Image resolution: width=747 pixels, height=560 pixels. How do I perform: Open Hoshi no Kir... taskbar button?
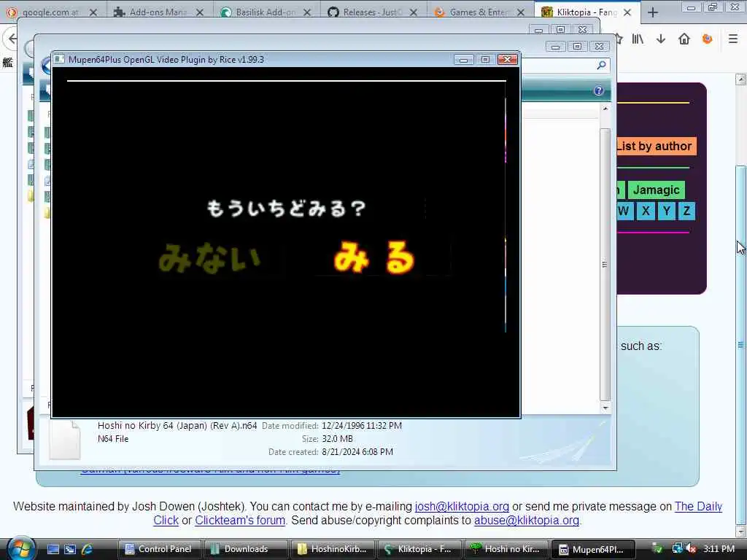point(506,549)
